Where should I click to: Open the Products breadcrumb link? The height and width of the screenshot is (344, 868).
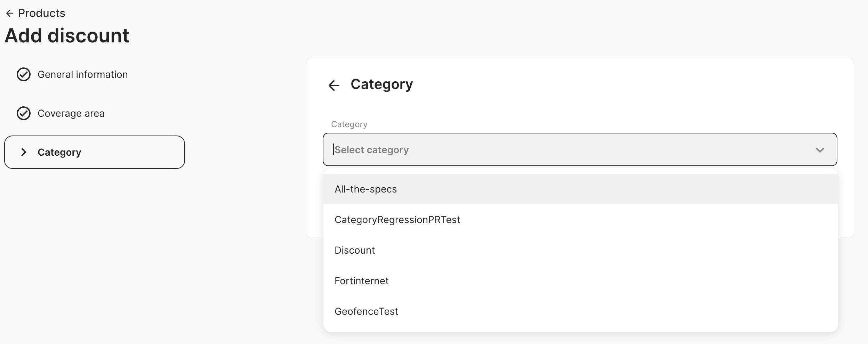tap(41, 13)
